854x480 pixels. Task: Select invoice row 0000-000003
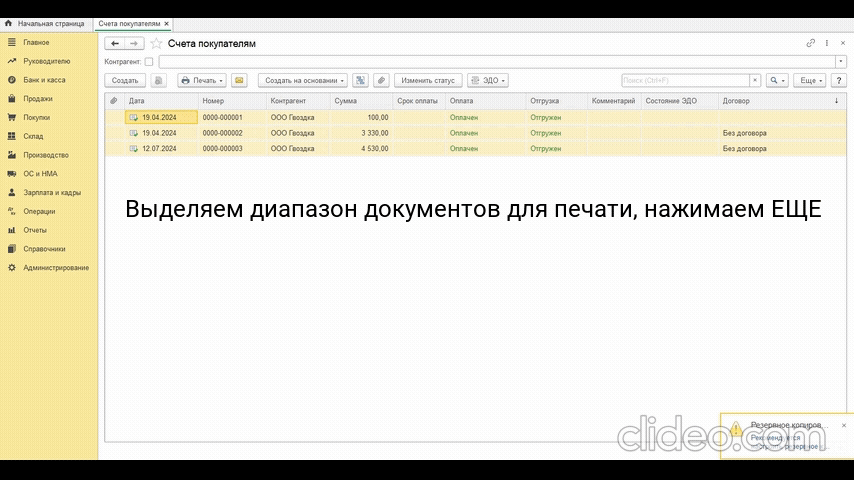[475, 148]
